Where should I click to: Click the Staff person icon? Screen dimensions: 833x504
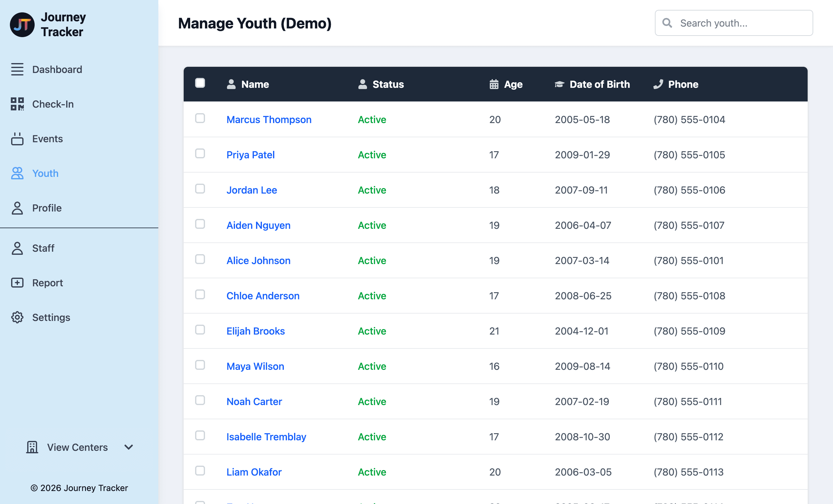click(x=17, y=248)
